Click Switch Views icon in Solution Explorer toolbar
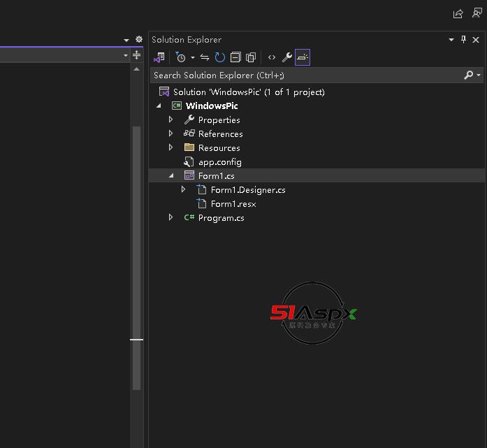487x448 pixels. click(159, 57)
